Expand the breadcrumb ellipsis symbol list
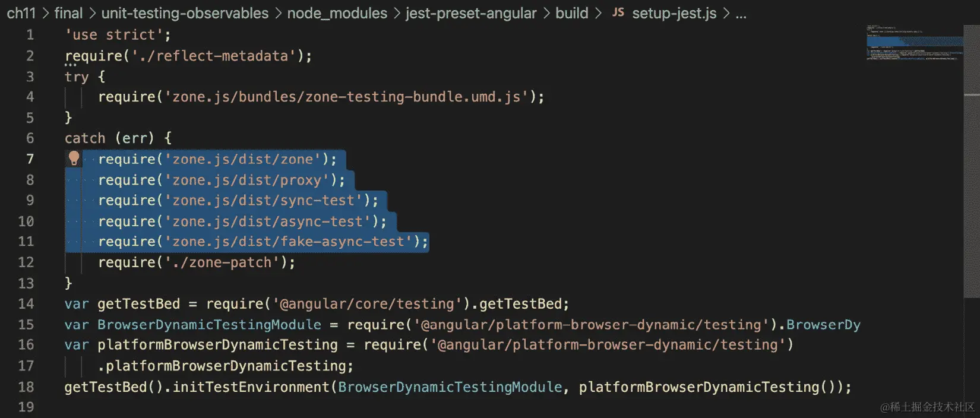The width and height of the screenshot is (980, 418). [741, 14]
